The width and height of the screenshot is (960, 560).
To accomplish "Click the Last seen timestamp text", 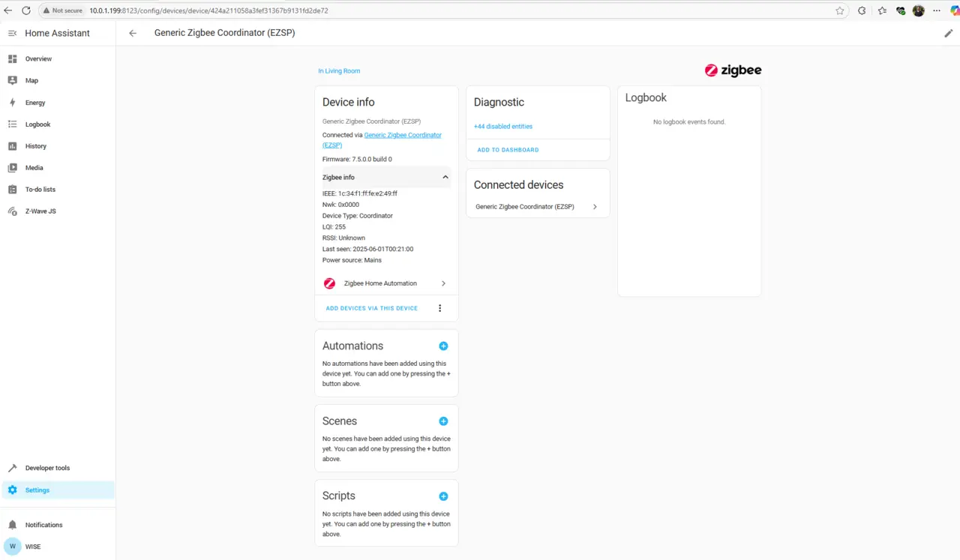I will coord(367,249).
